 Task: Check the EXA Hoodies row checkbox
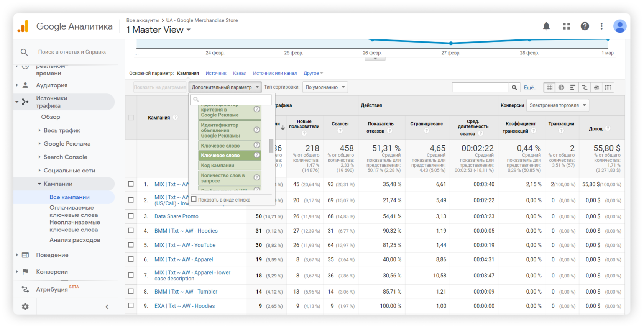(x=131, y=305)
